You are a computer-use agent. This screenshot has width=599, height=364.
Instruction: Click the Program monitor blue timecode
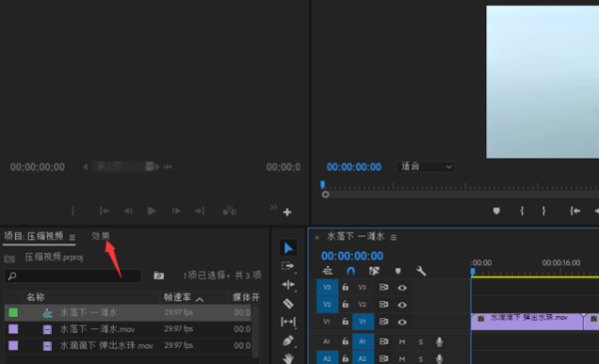(x=353, y=167)
